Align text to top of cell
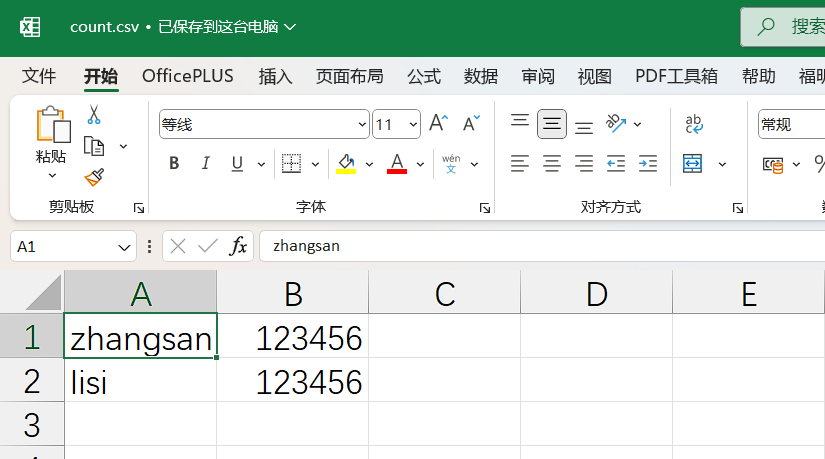The height and width of the screenshot is (459, 825). [520, 121]
